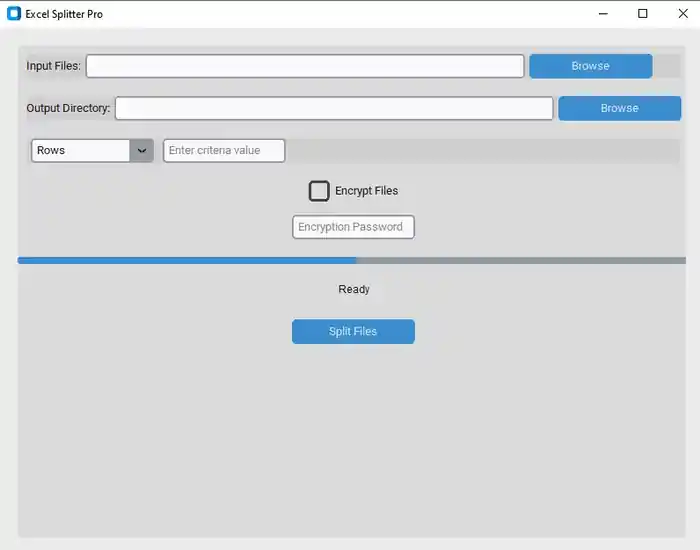Click the Encryption Password field
Image resolution: width=700 pixels, height=550 pixels.
point(353,227)
